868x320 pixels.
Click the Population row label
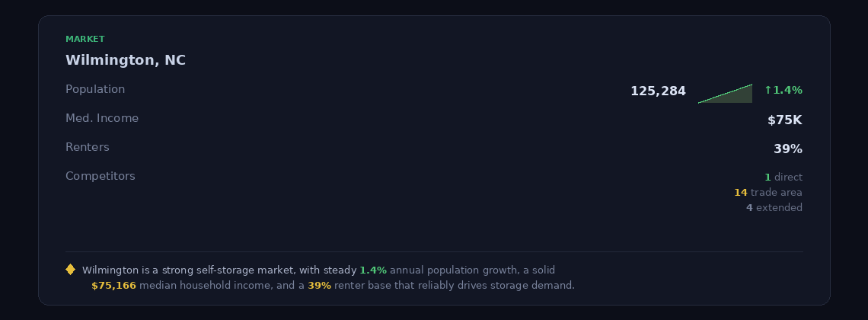pos(95,89)
